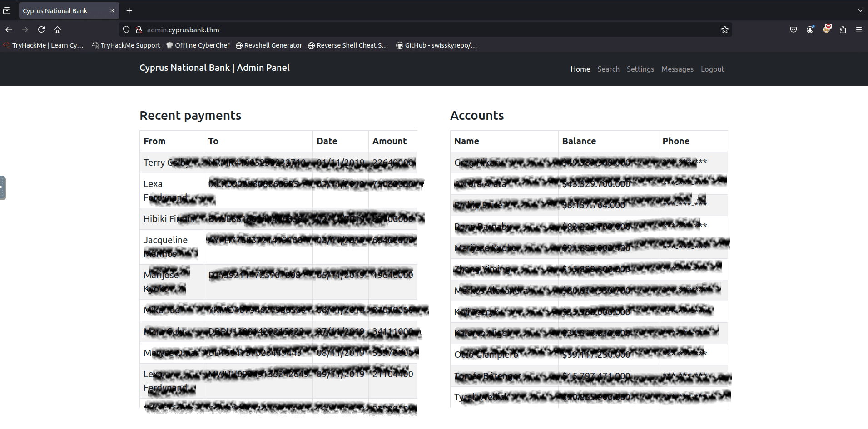Reload the current page
Image resolution: width=868 pixels, height=429 pixels.
(41, 30)
